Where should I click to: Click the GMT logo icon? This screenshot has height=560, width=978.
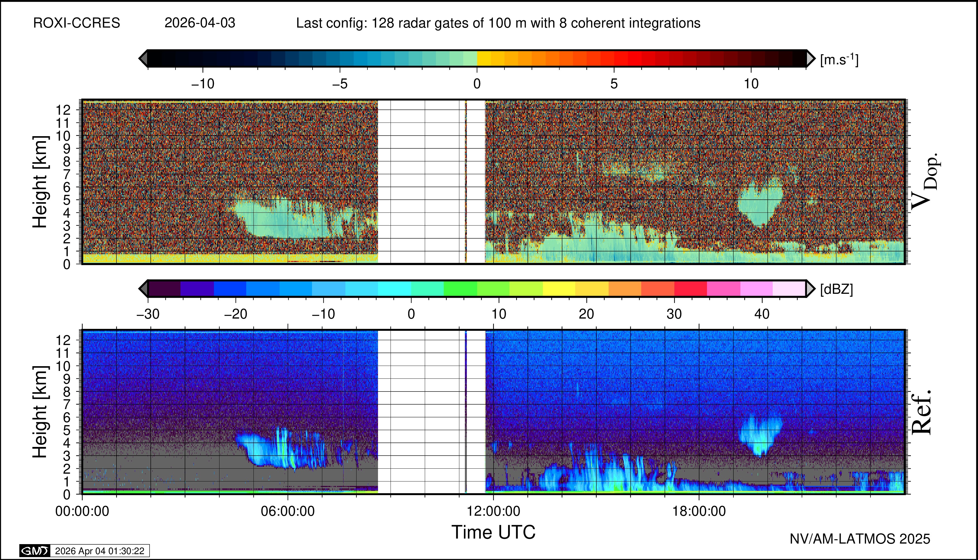pyautogui.click(x=35, y=551)
